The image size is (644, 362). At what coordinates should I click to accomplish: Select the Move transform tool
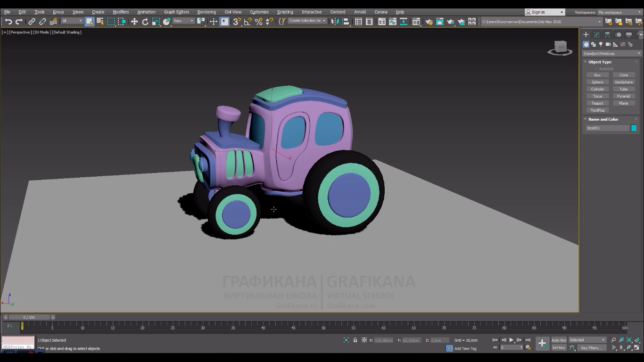134,22
